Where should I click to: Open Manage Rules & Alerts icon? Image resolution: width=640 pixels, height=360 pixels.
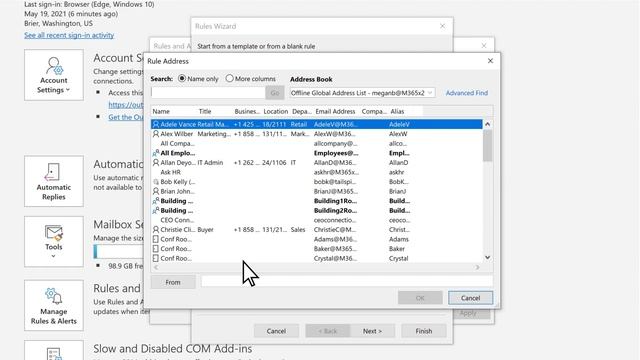point(54,305)
